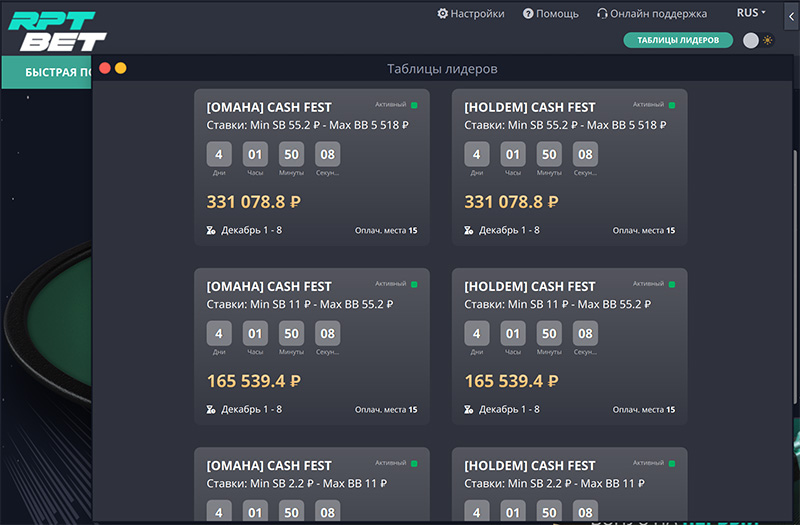Click hourglass icon in OMAHA 331 078.8 ₽ card
Image resolution: width=800 pixels, height=525 pixels.
tap(211, 230)
